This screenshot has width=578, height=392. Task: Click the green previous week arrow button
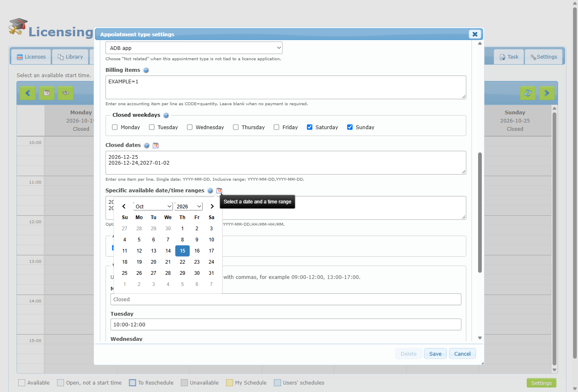pos(28,93)
